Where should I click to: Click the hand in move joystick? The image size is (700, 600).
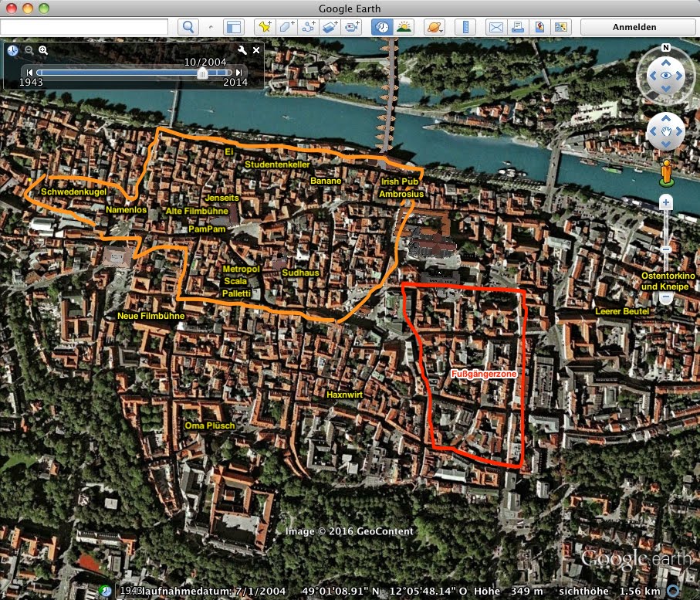click(x=665, y=131)
